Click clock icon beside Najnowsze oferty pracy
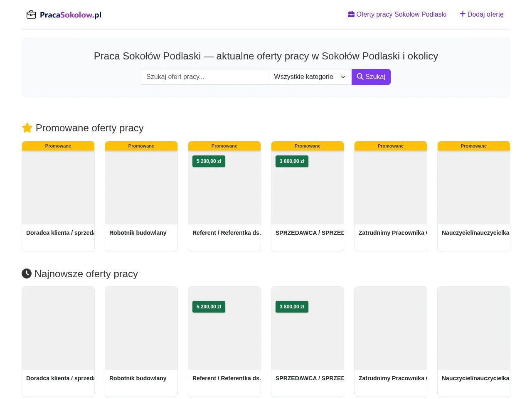Viewport: 532px width, 399px height. click(x=27, y=273)
